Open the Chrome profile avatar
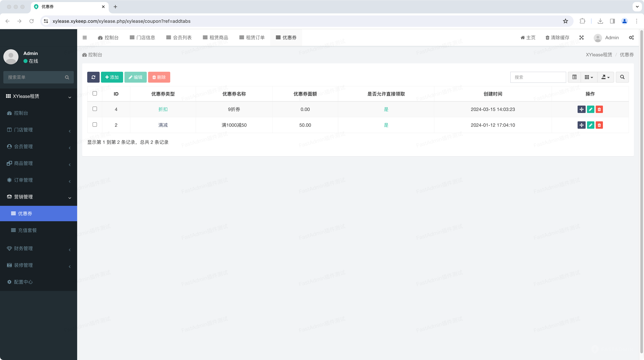Viewport: 644px width, 360px height. [x=625, y=21]
